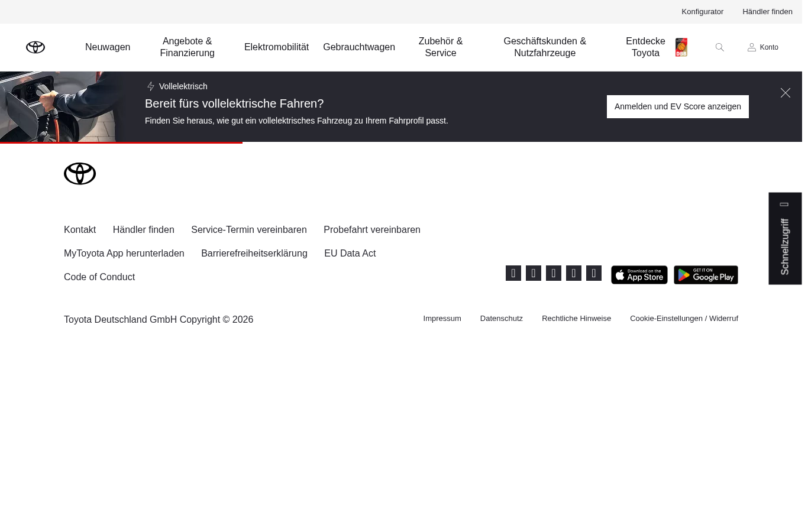Open the Angebote & Finanzierung menu

tap(187, 47)
